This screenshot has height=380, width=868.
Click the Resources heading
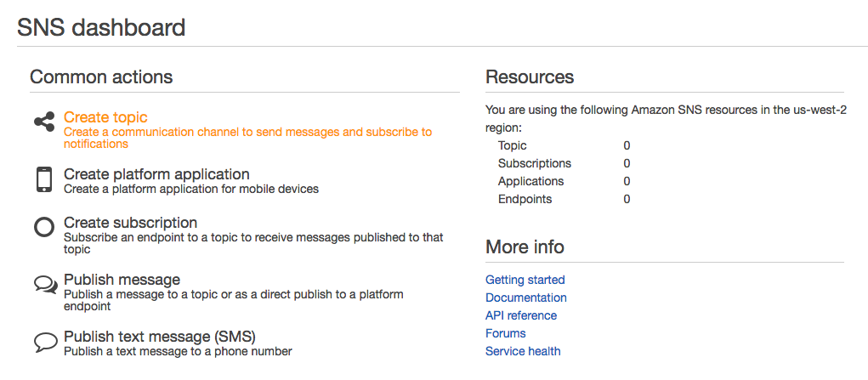(530, 77)
